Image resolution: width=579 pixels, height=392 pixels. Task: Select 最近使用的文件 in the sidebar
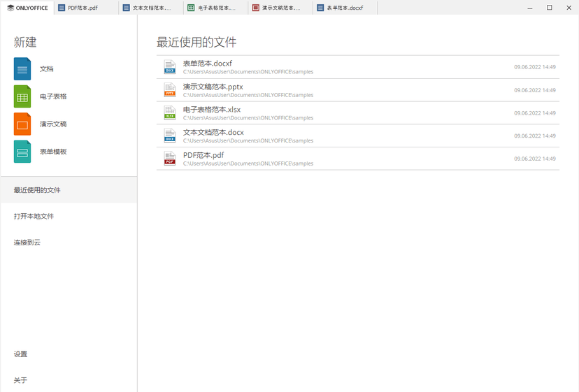(x=69, y=190)
